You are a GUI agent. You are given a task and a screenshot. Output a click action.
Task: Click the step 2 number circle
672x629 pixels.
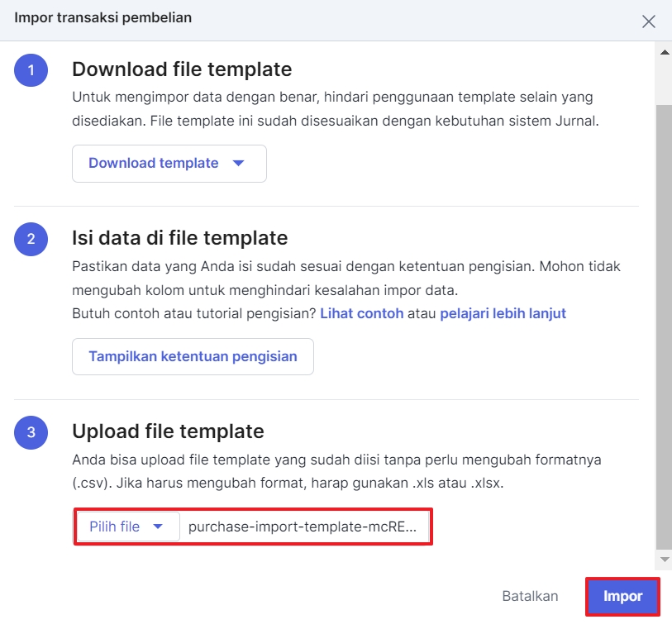pos(31,239)
